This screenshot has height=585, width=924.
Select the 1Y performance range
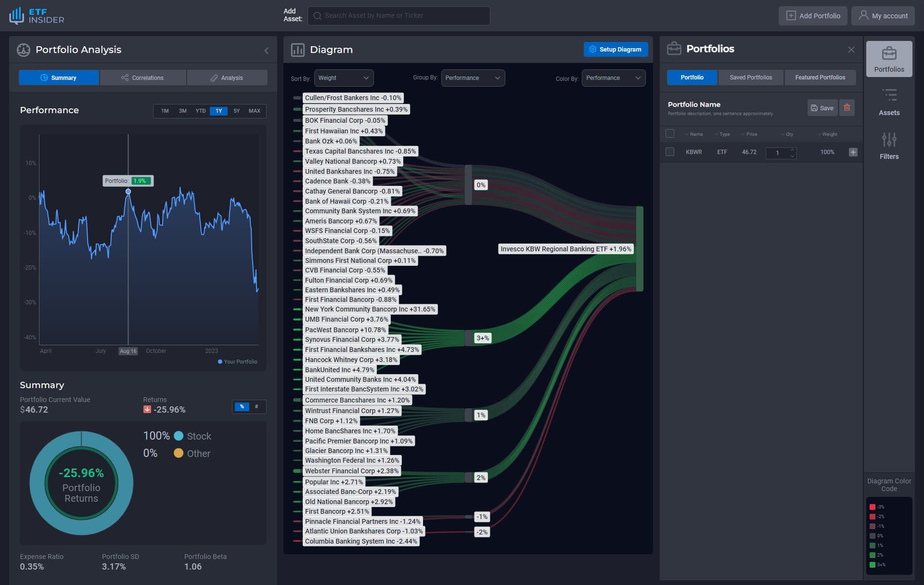(x=218, y=111)
